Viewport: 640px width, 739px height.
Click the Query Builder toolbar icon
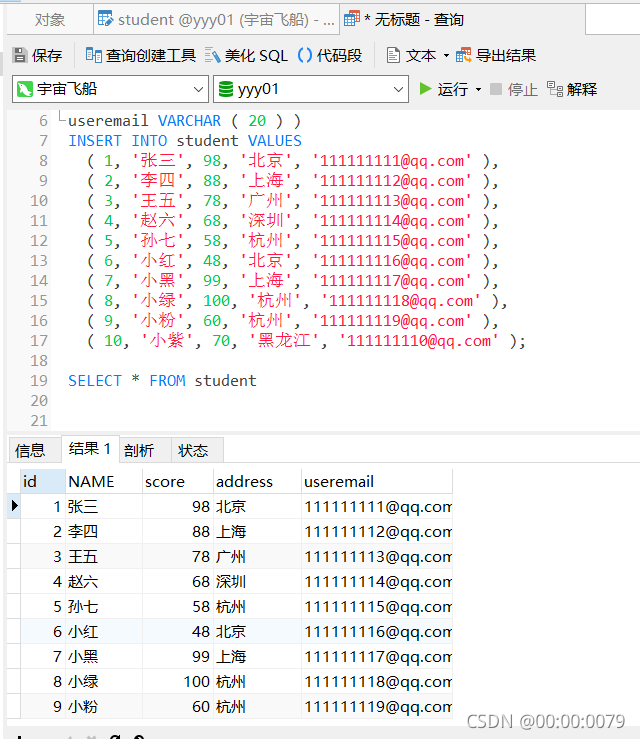(93, 55)
